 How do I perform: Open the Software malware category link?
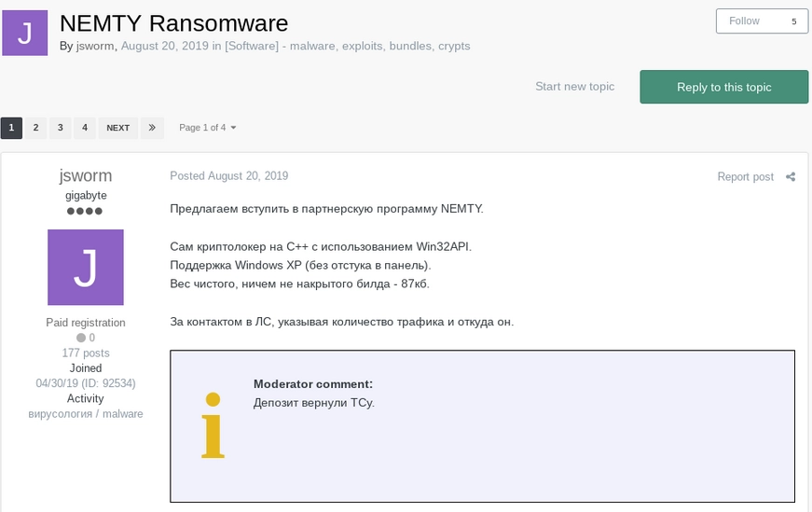[x=347, y=46]
